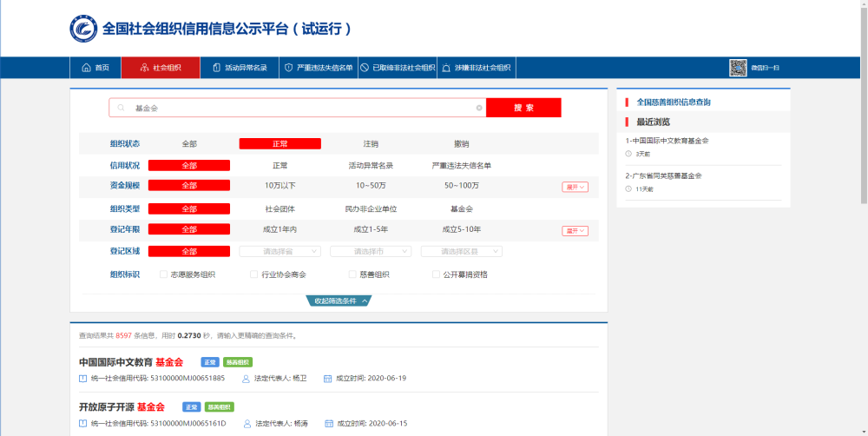Viewport: 868px width, 436px height.
Task: Click the home icon in the nav bar
Action: pos(86,68)
